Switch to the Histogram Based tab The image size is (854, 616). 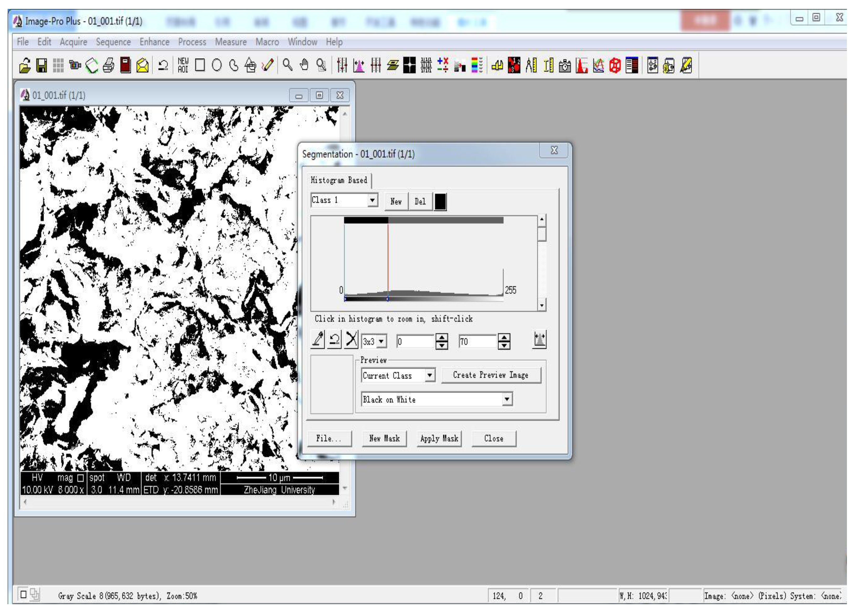tap(340, 180)
